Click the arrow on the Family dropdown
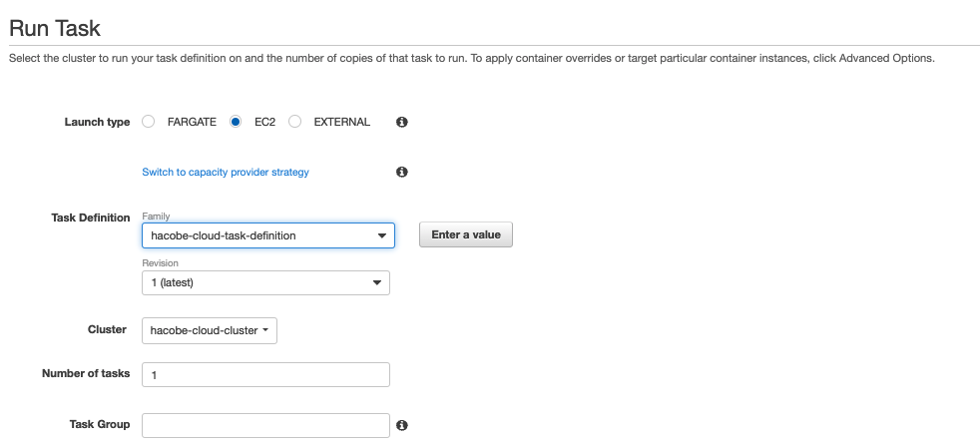The width and height of the screenshot is (980, 447). click(x=381, y=235)
